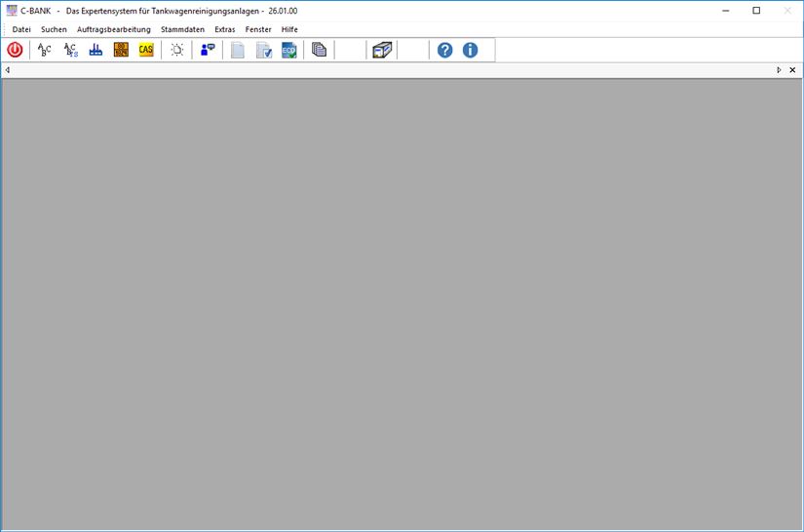This screenshot has height=532, width=804.
Task: Open help via blue question mark icon
Action: 444,50
